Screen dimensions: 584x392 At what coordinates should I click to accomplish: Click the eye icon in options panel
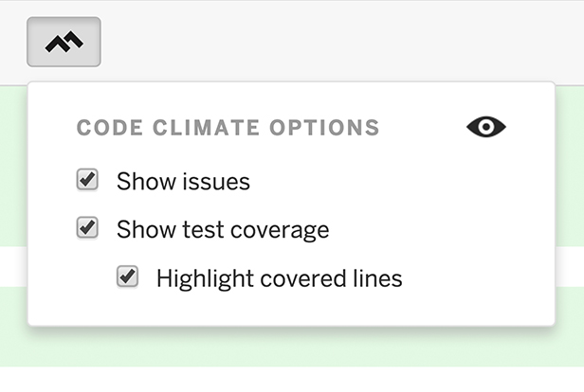[x=486, y=127]
